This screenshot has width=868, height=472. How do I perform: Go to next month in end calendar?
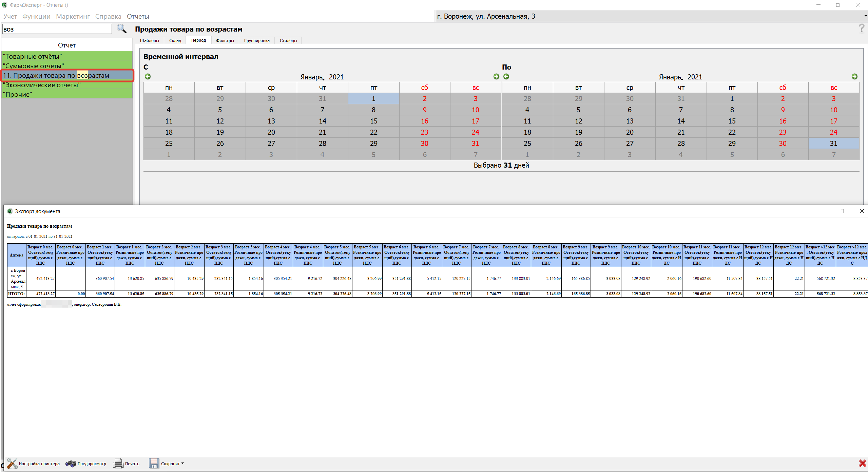854,77
